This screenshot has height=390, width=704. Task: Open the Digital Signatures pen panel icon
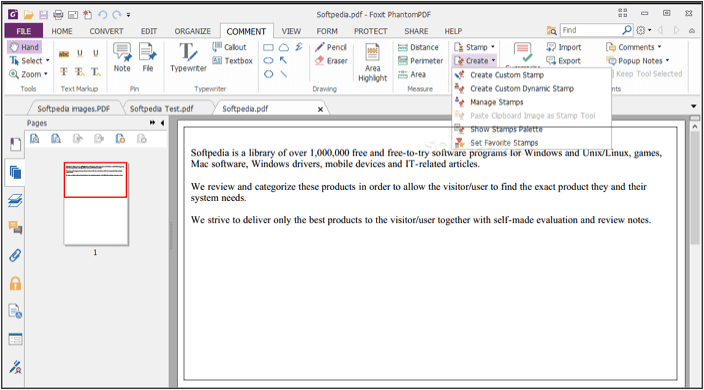pyautogui.click(x=15, y=367)
